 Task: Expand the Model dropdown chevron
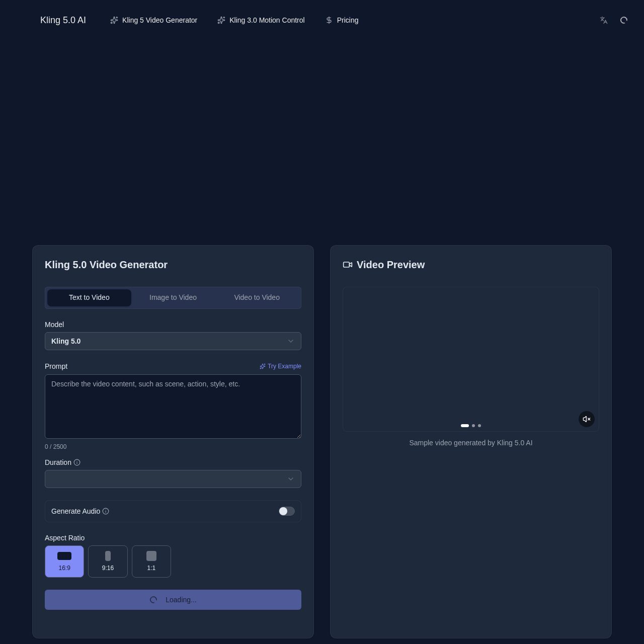pyautogui.click(x=291, y=341)
